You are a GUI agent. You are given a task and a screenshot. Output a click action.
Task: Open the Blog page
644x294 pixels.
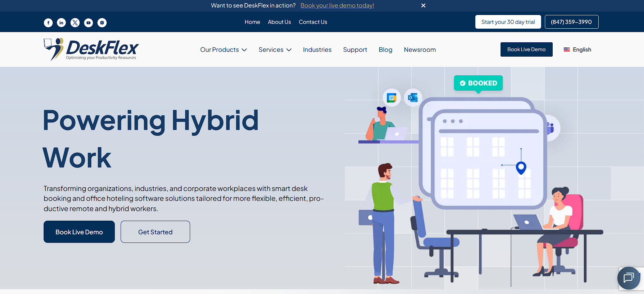point(385,50)
